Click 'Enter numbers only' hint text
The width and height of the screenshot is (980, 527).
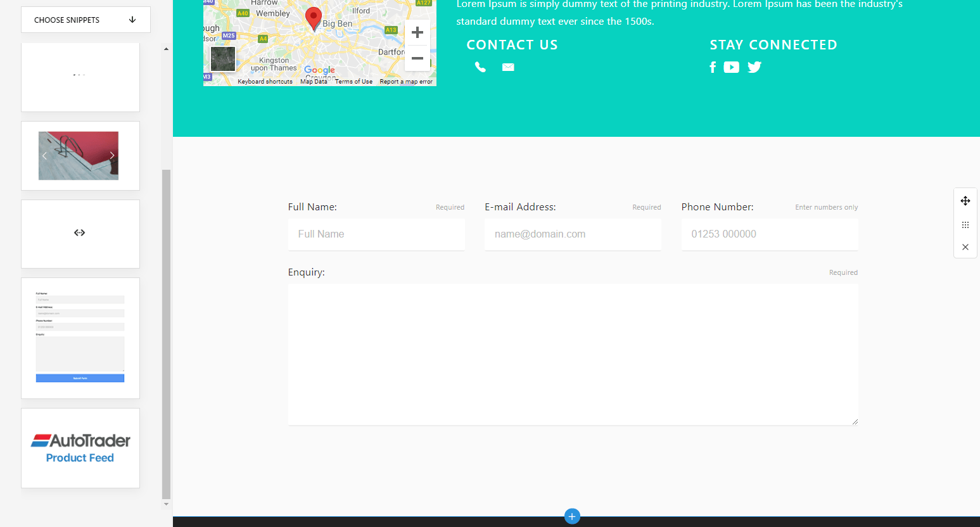[827, 207]
